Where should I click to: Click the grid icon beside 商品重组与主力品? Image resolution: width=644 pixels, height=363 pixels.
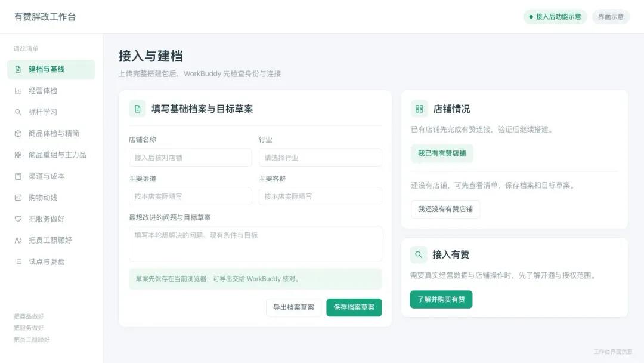coord(18,155)
